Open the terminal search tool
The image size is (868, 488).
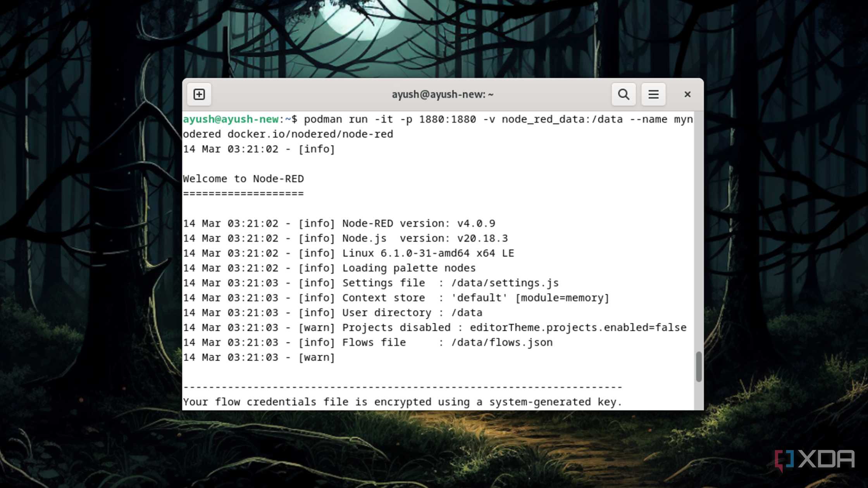(x=623, y=94)
